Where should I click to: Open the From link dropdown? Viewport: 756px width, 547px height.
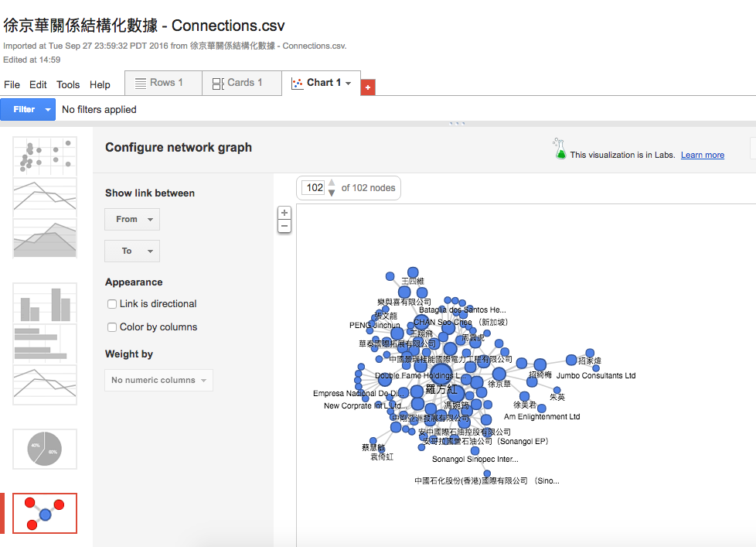131,219
